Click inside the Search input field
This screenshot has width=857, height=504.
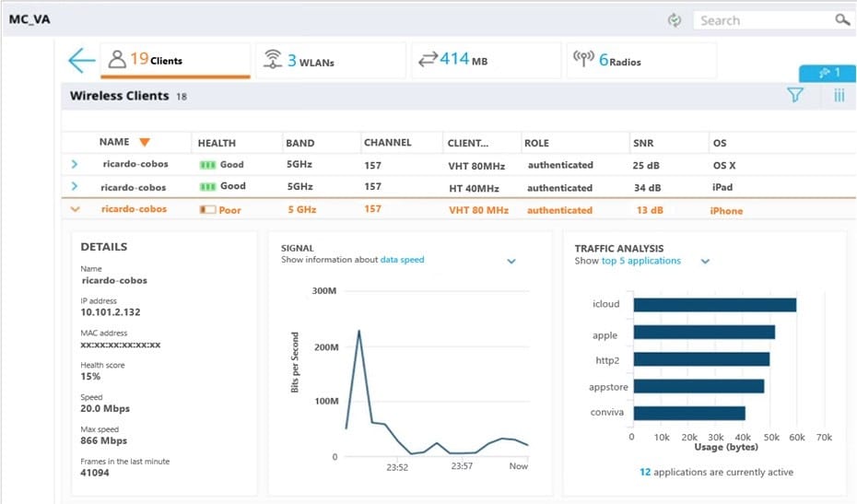(760, 20)
